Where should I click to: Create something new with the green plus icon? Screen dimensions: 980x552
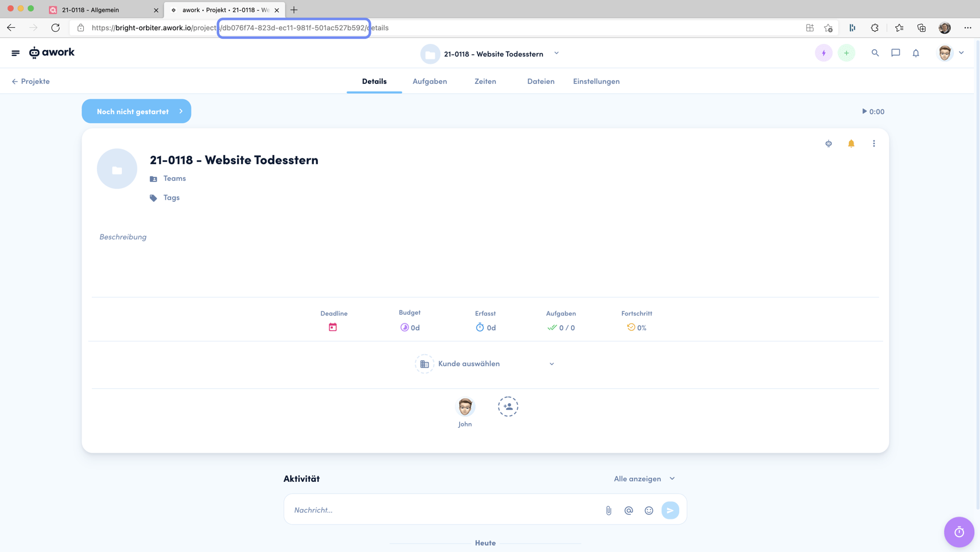pos(847,52)
